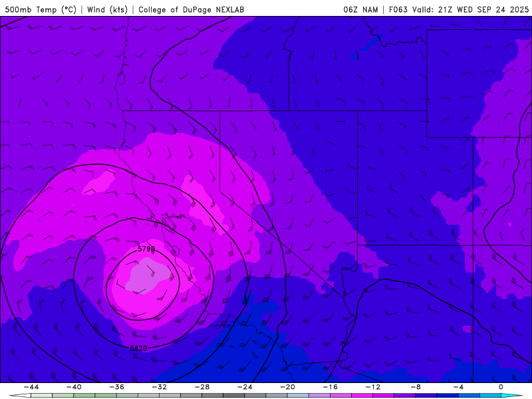532x399 pixels.
Task: Click the "06Z NAM" model run label
Action: coord(360,10)
